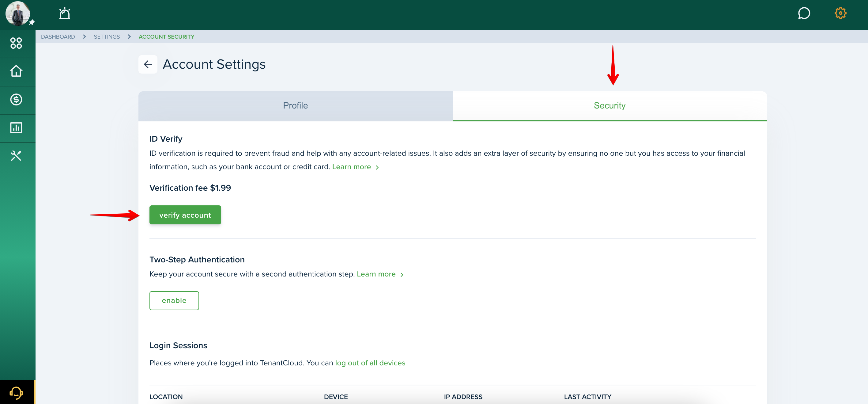Open the reports chart icon in sidebar
This screenshot has height=404, width=868.
(x=16, y=128)
